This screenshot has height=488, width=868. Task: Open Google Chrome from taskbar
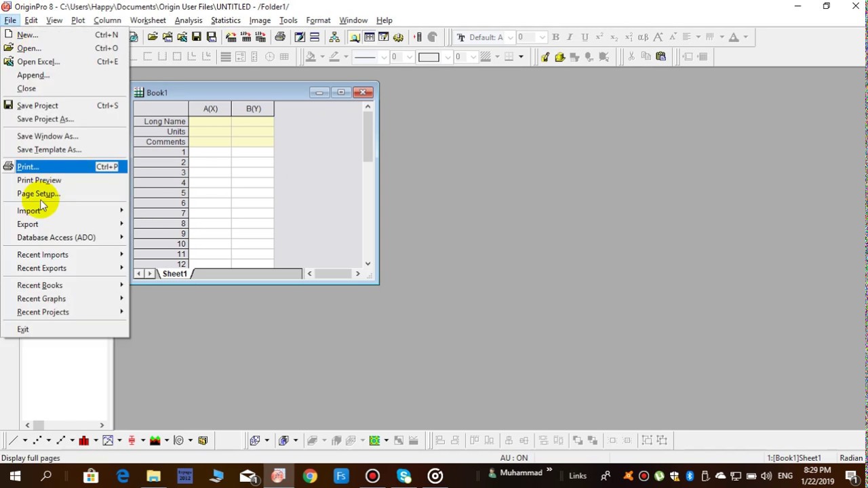[x=309, y=476]
